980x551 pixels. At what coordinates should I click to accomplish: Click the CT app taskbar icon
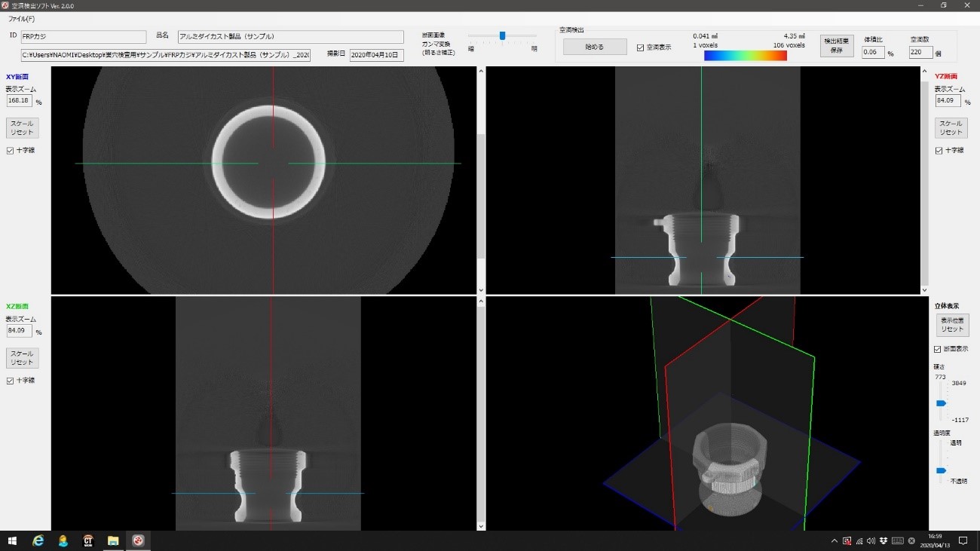click(88, 540)
